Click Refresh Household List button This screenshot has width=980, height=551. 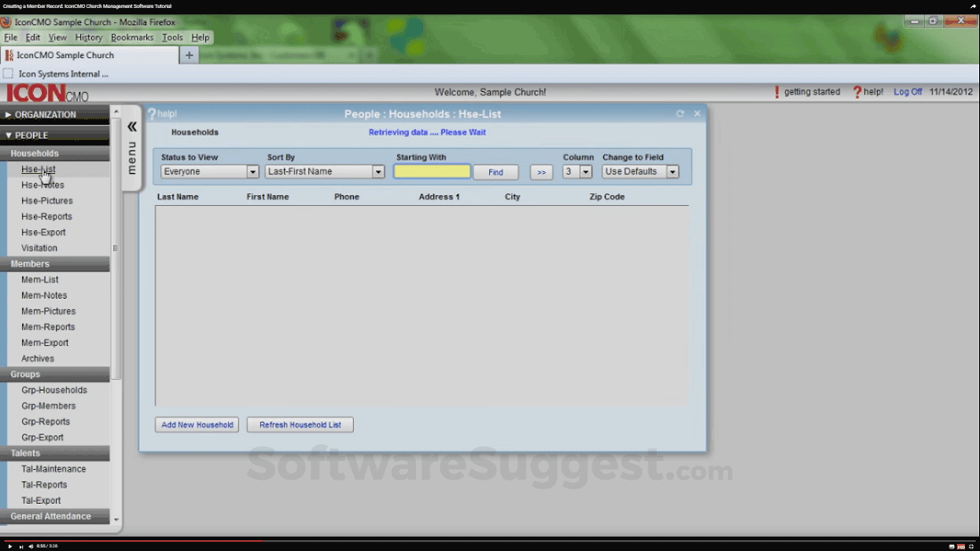[x=300, y=424]
